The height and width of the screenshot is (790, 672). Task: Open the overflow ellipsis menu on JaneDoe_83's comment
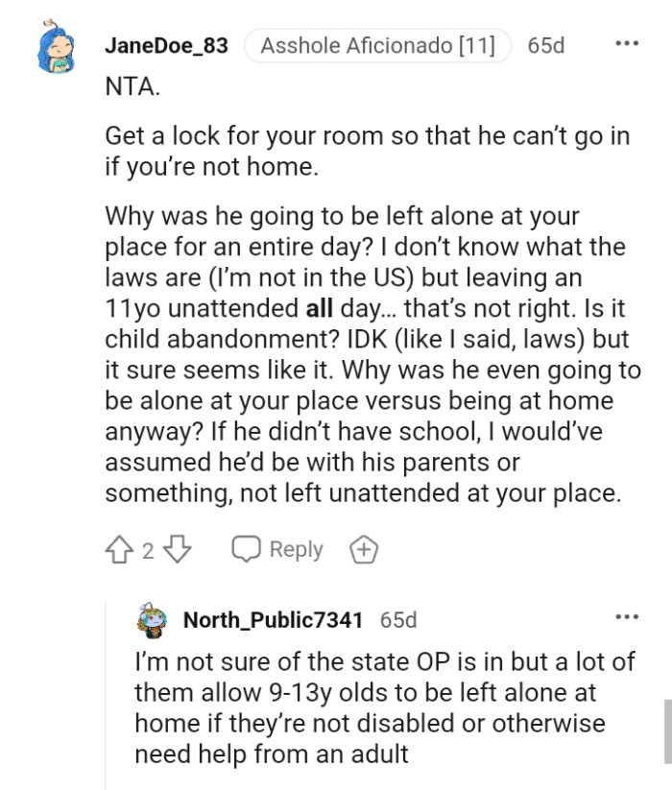coord(629,43)
